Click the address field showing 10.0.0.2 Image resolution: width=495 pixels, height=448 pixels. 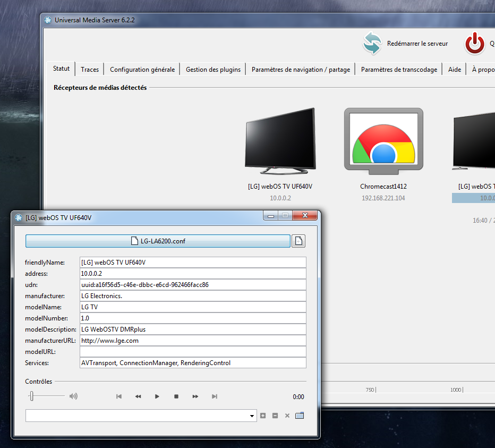point(193,274)
